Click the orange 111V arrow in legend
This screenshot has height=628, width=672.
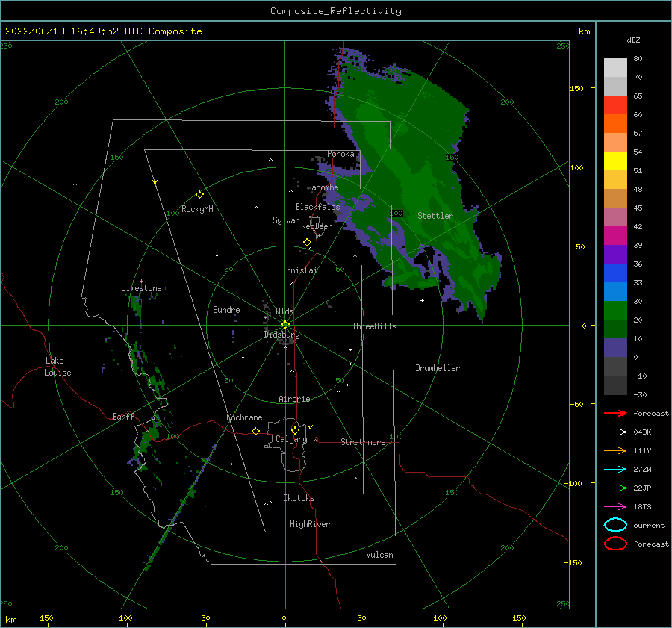tap(615, 450)
